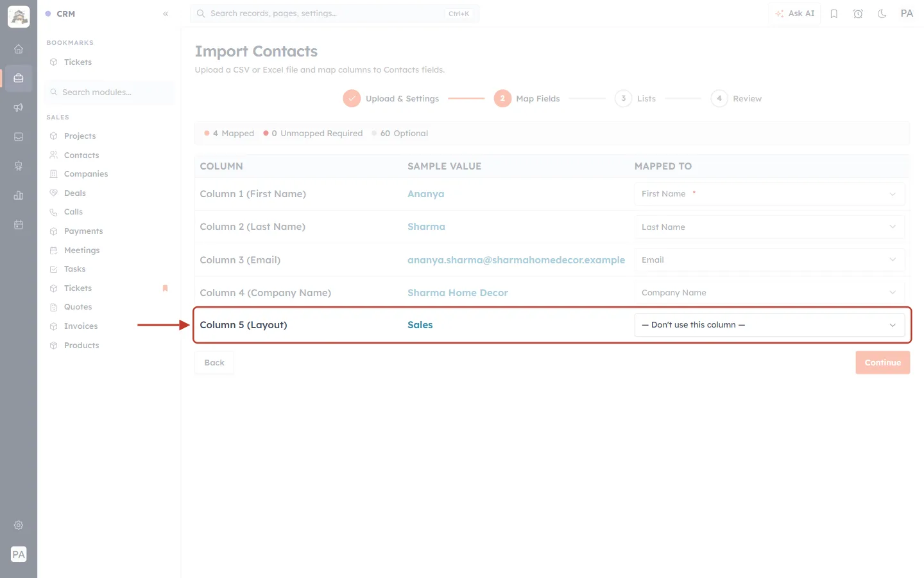Open the bar chart reports icon

[19, 195]
